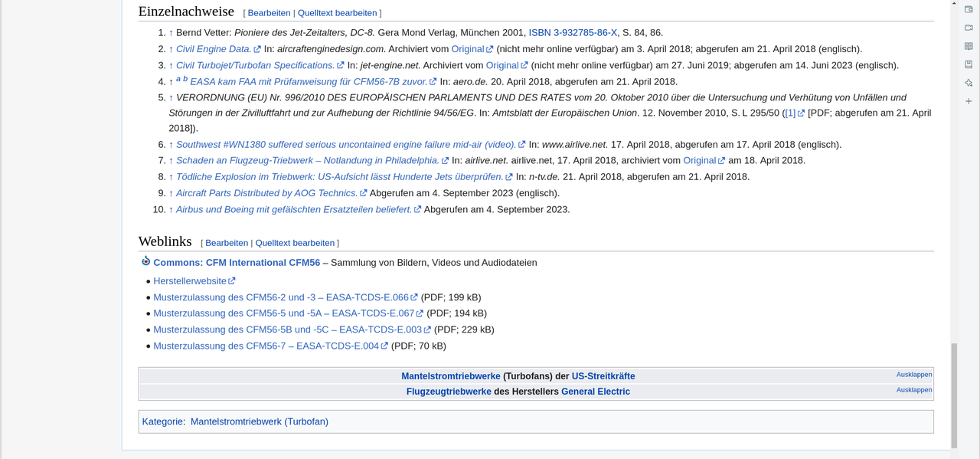Click external link icon after Herstellerwebsite
Image resolution: width=980 pixels, height=459 pixels.
[232, 281]
